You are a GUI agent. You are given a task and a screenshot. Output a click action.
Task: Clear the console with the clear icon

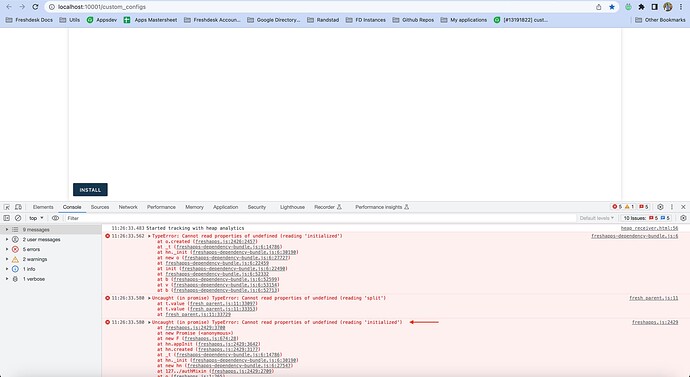(x=18, y=218)
